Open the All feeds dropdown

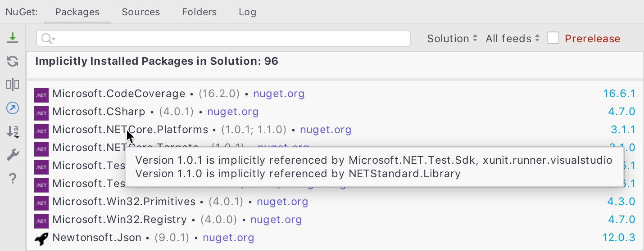(x=512, y=39)
